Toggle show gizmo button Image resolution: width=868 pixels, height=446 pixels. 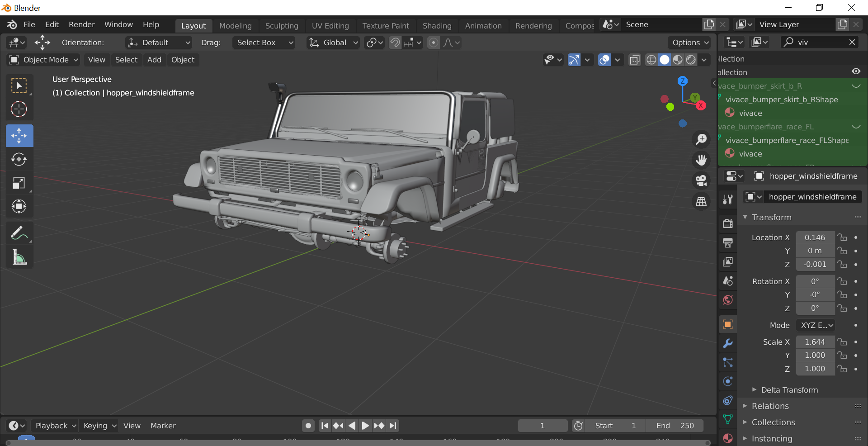point(574,60)
